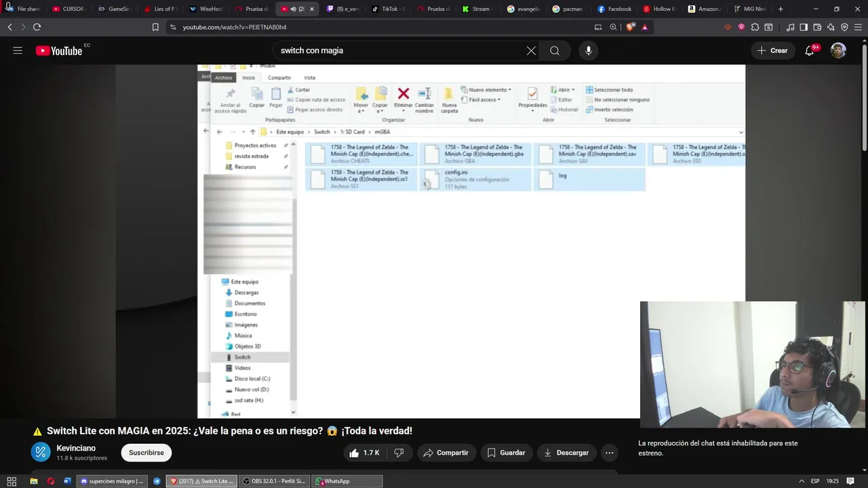Open Telegram from the taskbar
The height and width of the screenshot is (488, 868).
click(157, 481)
